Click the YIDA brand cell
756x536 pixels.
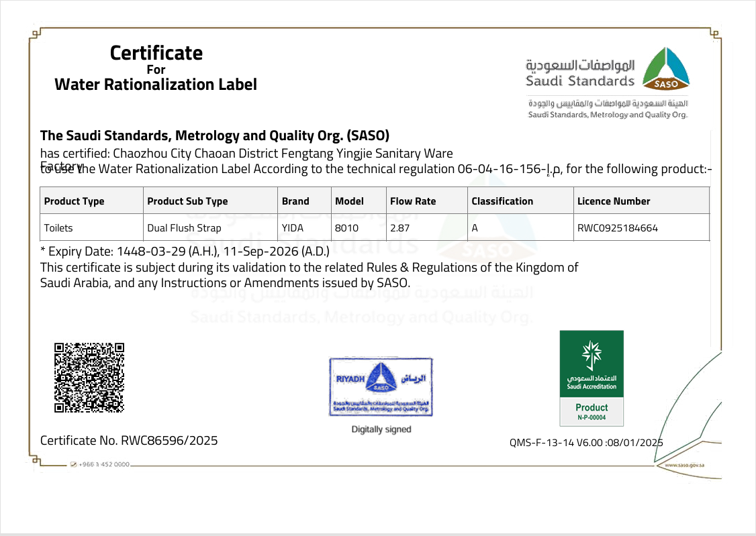(x=293, y=228)
